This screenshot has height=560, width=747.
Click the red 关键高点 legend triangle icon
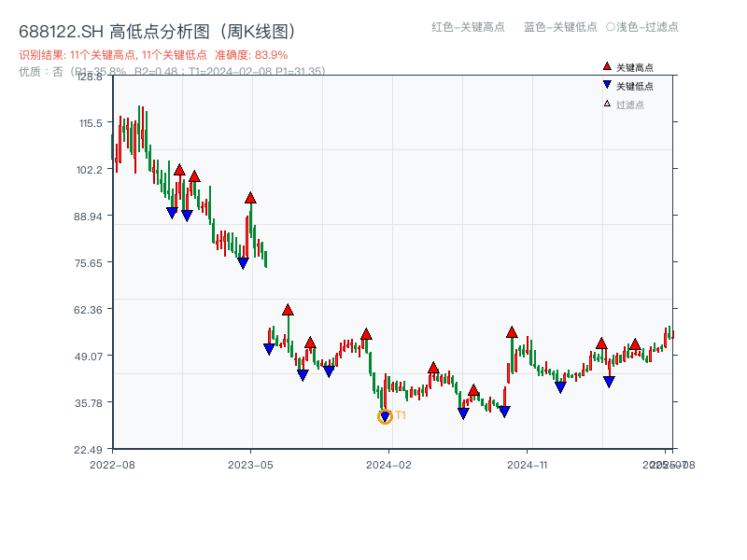click(x=607, y=66)
